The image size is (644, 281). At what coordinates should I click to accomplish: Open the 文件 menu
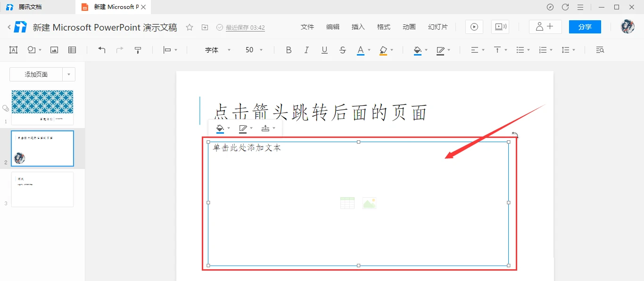[307, 27]
